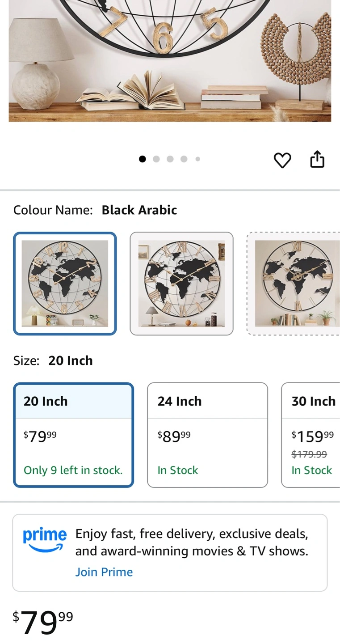Select the third image carousel dot
Screen dimensions: 340x644
[x=170, y=159]
